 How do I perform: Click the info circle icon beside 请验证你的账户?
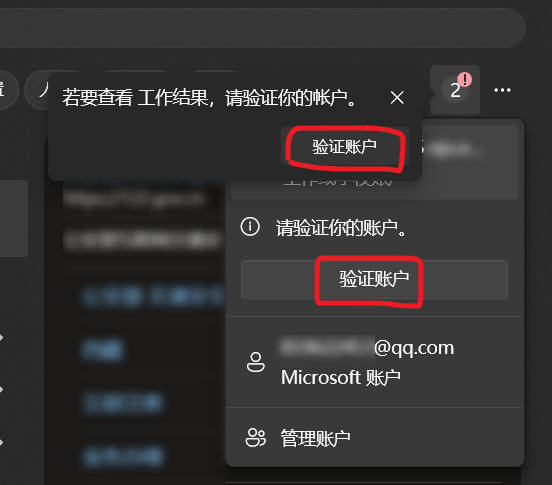(250, 227)
